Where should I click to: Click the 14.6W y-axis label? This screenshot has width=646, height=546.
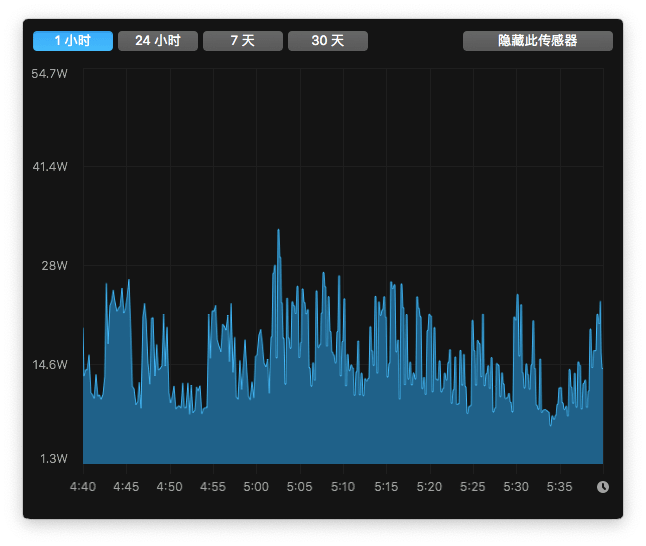50,365
